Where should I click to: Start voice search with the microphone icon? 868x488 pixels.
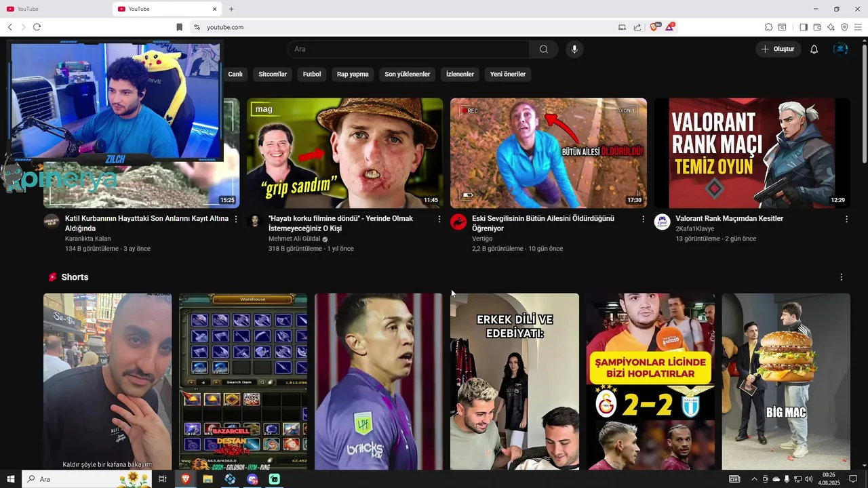(574, 49)
